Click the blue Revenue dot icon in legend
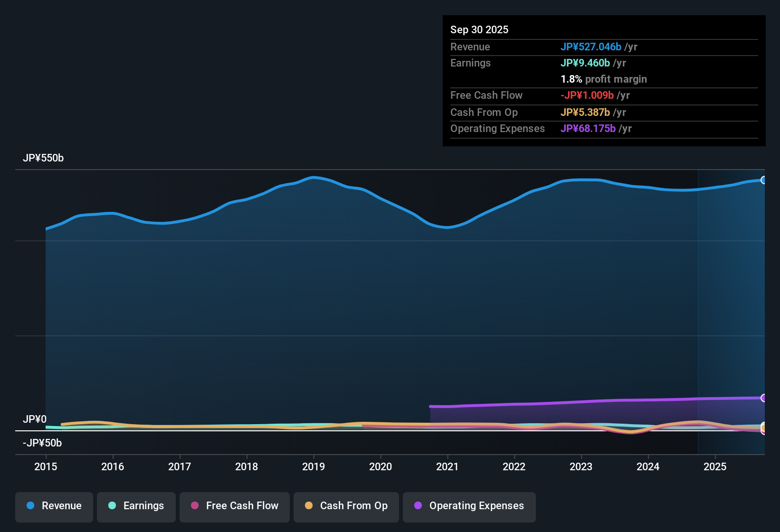The height and width of the screenshot is (532, 780). coord(30,506)
